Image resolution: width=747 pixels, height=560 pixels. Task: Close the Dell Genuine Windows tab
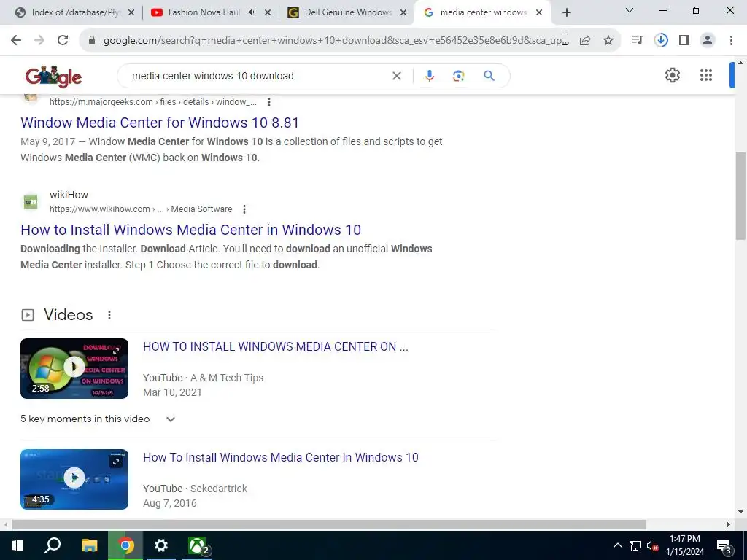(403, 13)
